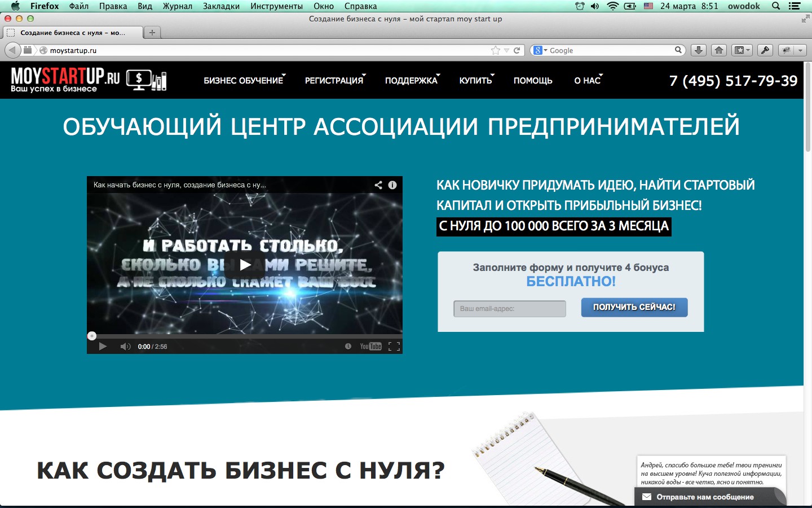Image resolution: width=812 pixels, height=508 pixels.
Task: Share the YouTube video
Action: point(378,185)
